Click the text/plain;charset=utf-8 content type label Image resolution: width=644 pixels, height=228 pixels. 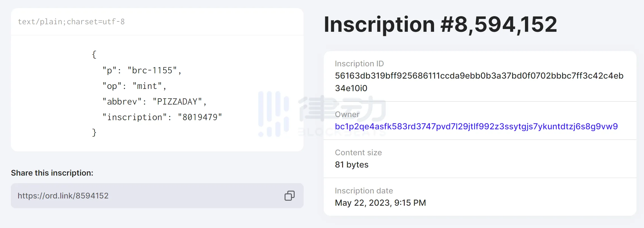tap(71, 22)
